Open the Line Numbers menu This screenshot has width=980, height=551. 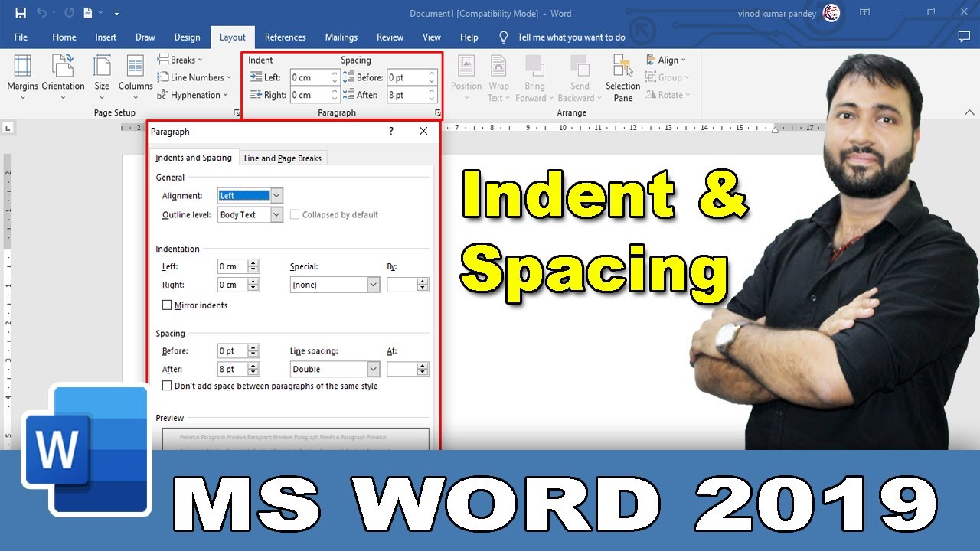tap(194, 77)
